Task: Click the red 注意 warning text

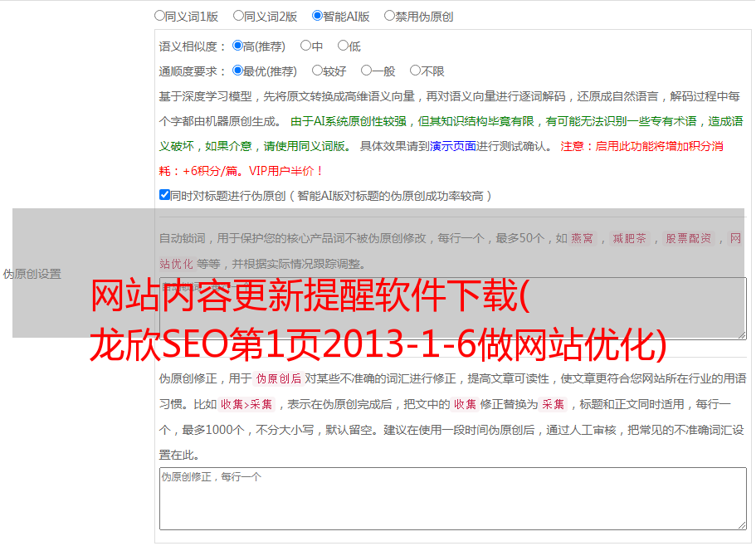Action: point(441,158)
